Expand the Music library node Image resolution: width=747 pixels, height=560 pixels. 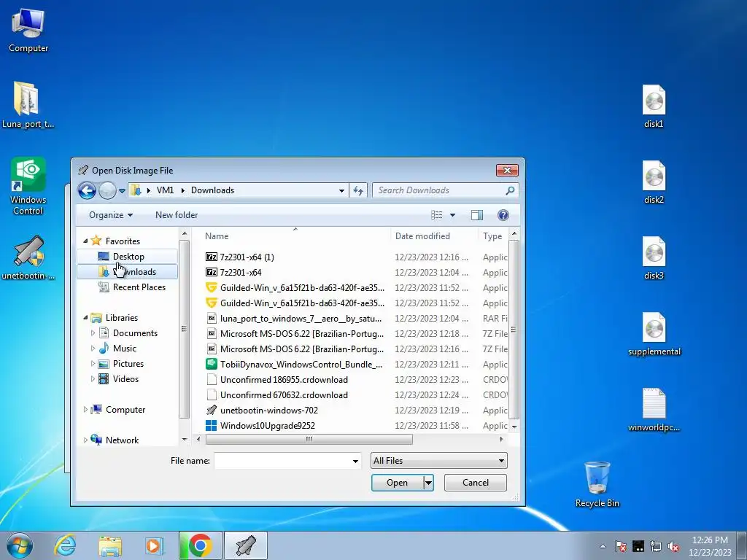pos(93,348)
